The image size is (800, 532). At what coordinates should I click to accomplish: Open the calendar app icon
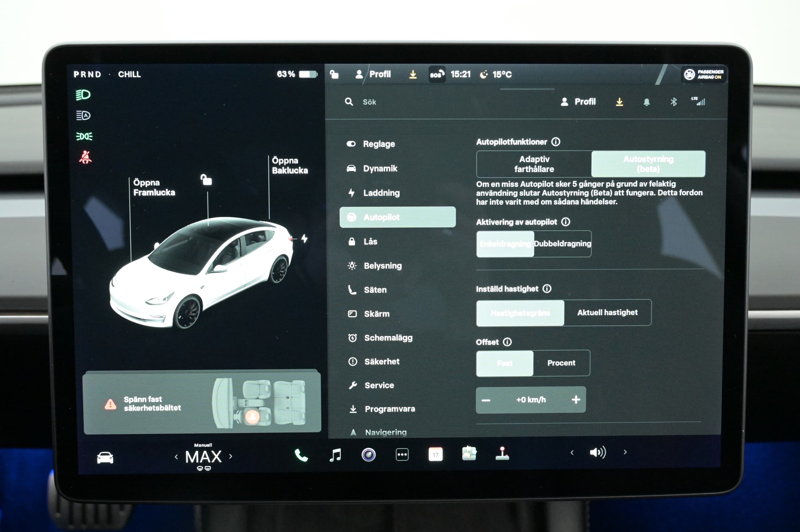point(436,455)
